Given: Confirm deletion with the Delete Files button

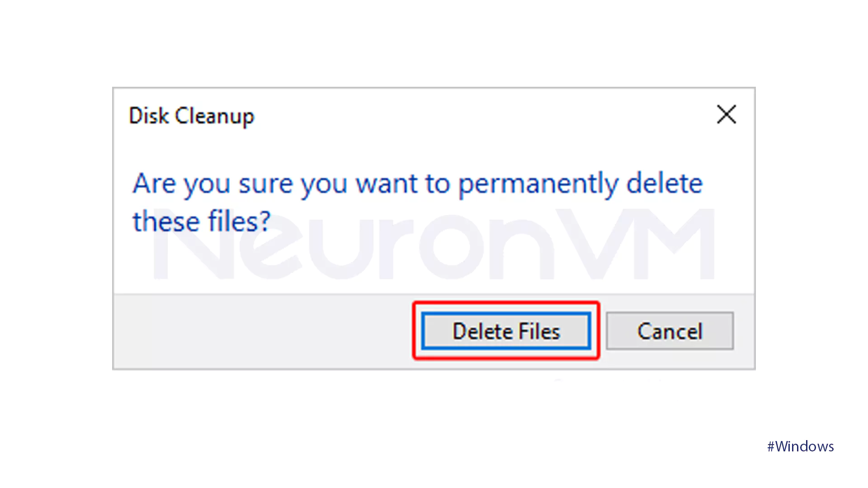Looking at the screenshot, I should 506,331.
